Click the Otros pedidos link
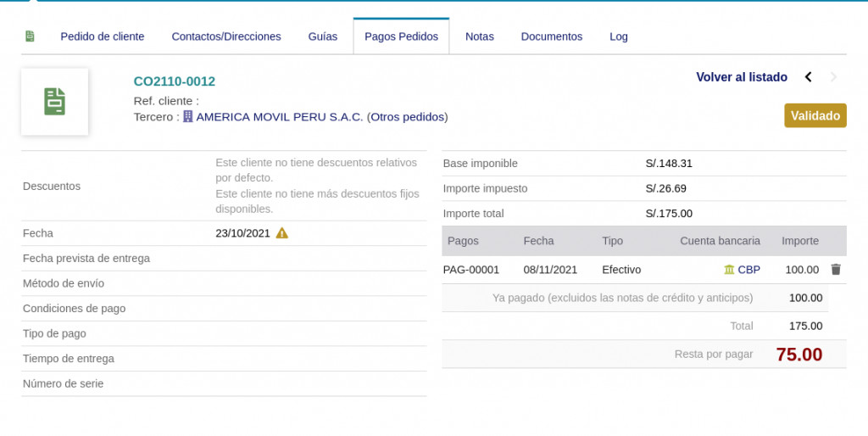Viewport: 868px width, 436px height. click(408, 117)
